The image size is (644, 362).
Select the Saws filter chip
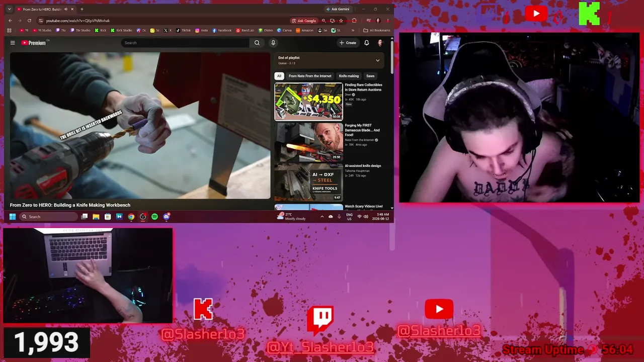point(370,76)
